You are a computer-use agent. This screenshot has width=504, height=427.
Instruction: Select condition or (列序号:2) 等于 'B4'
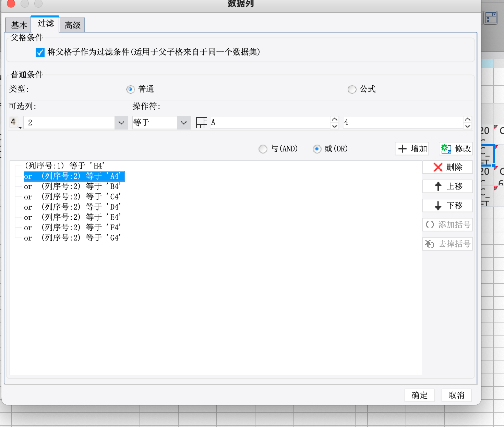[72, 186]
